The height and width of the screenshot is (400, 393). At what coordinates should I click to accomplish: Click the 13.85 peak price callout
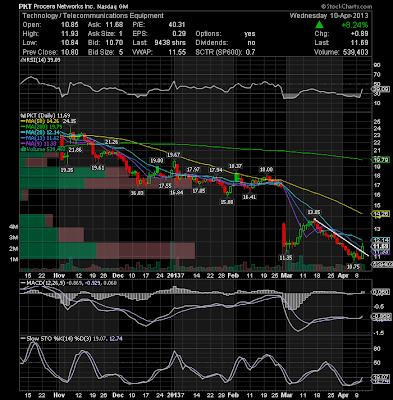click(314, 212)
